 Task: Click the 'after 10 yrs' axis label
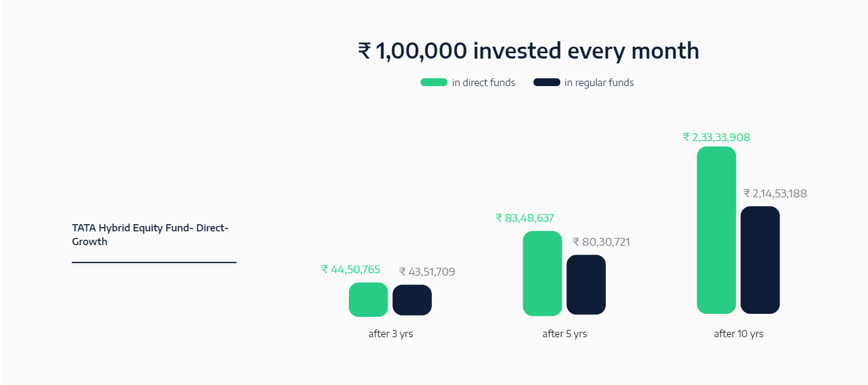pyautogui.click(x=738, y=334)
